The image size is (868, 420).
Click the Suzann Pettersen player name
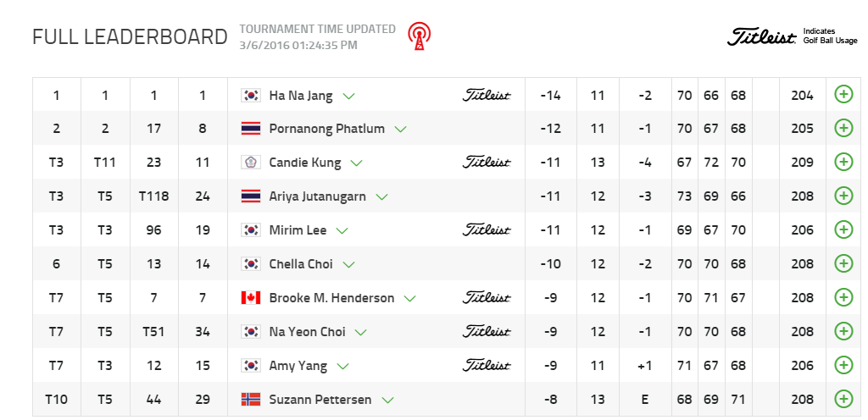[x=320, y=400]
